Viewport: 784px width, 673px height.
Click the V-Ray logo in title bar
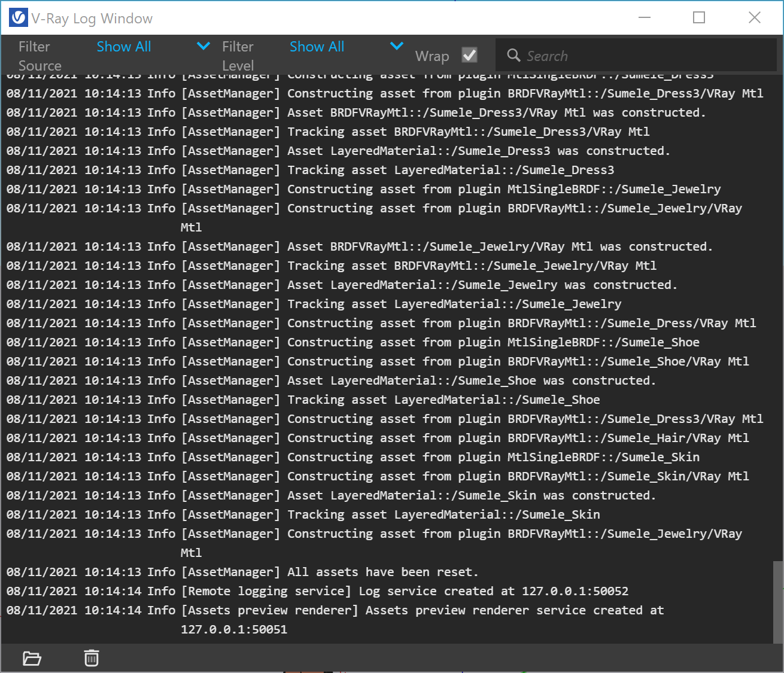[x=19, y=18]
